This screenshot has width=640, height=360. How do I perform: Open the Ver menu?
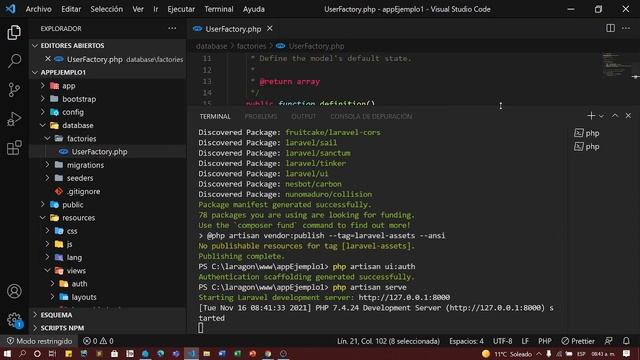138,9
